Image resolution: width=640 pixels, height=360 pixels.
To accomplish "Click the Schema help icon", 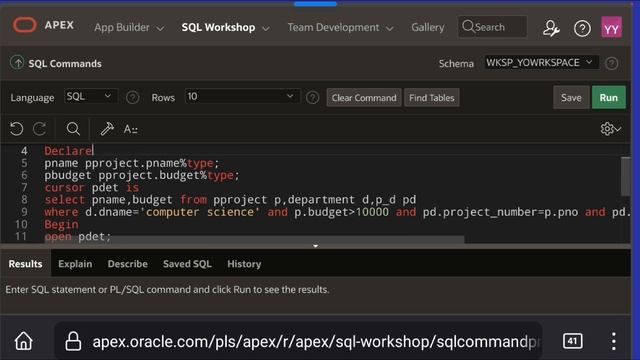I will click(x=611, y=63).
